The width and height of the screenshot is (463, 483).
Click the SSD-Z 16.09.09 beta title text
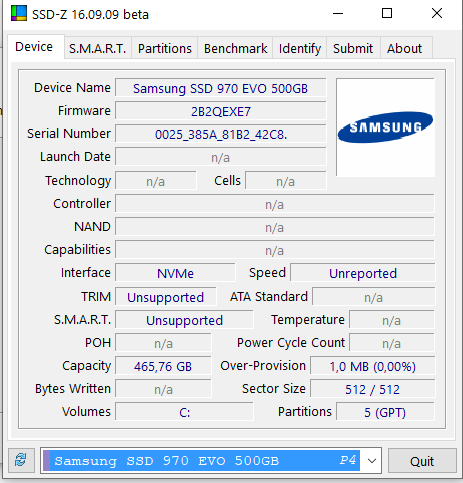(x=90, y=14)
